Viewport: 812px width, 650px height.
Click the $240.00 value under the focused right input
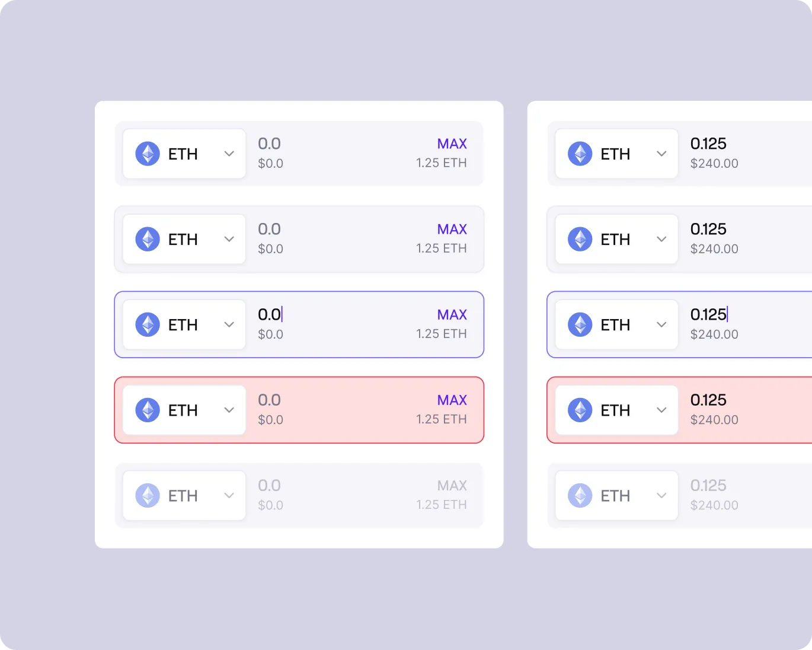(x=714, y=334)
